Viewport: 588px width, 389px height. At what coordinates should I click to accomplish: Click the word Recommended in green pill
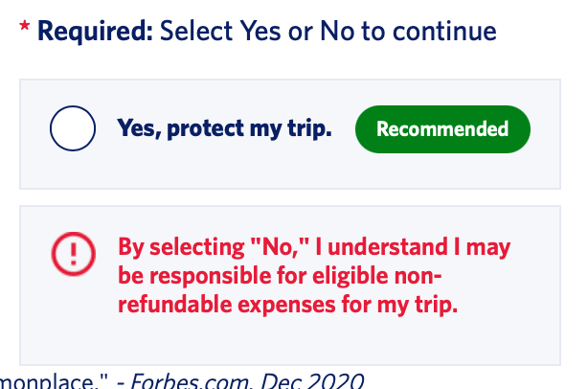[x=442, y=129]
